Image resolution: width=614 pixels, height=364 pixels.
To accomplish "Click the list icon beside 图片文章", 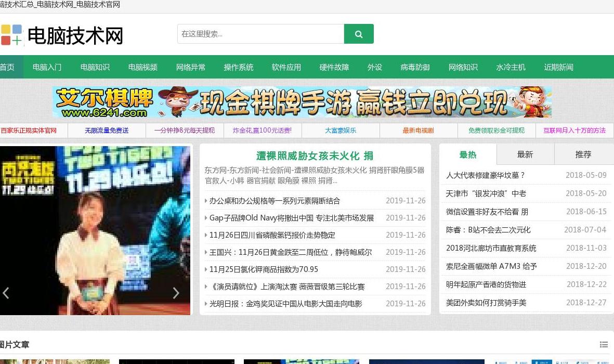I will click(604, 345).
